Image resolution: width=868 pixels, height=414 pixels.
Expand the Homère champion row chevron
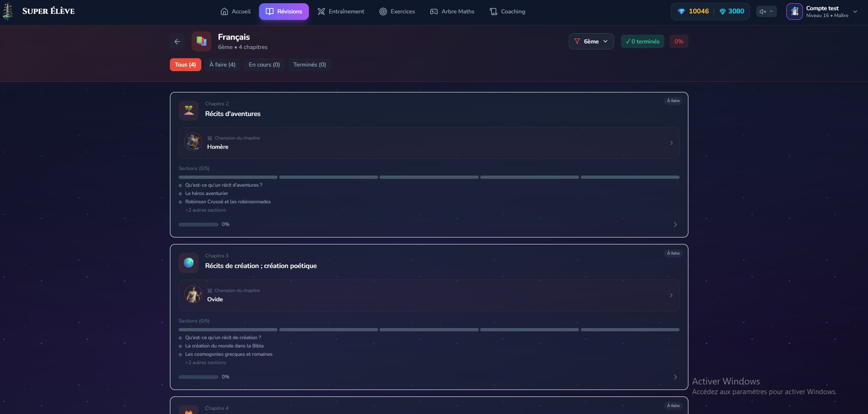tap(671, 143)
